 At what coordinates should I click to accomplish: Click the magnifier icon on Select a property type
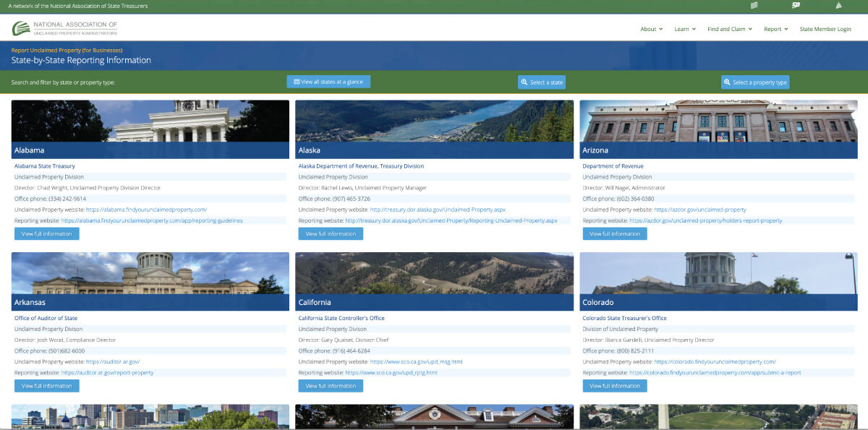coord(728,82)
